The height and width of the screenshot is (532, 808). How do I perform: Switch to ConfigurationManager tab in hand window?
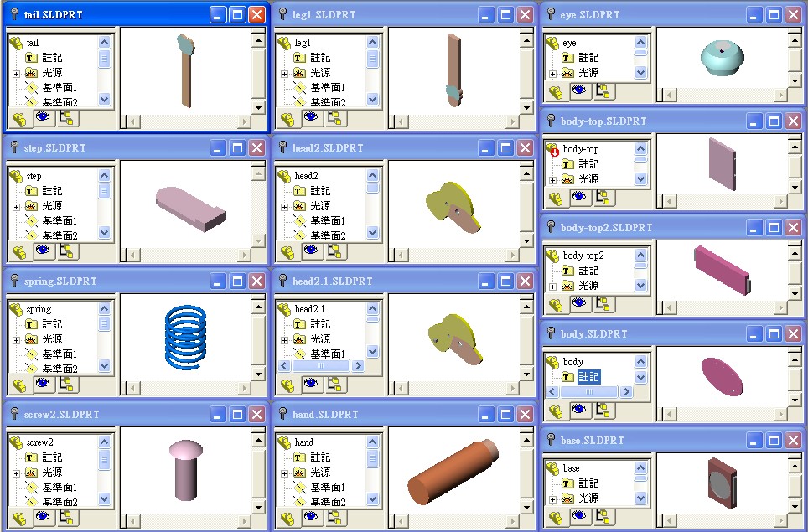click(x=334, y=518)
